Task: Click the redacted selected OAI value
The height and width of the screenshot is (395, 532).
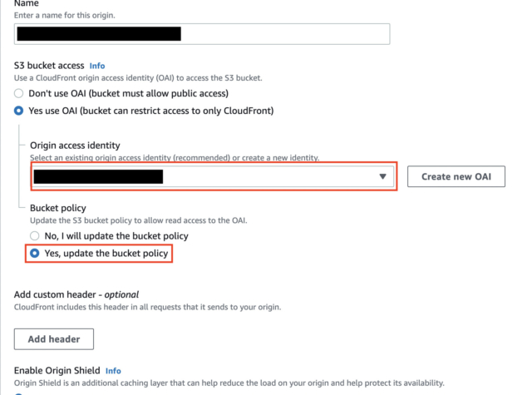Action: point(98,177)
